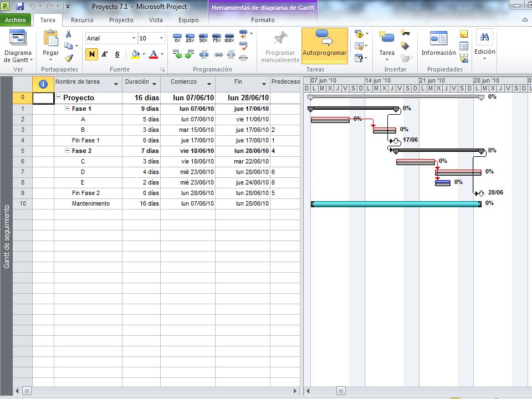
Task: Click the red font color A
Action: [x=154, y=54]
